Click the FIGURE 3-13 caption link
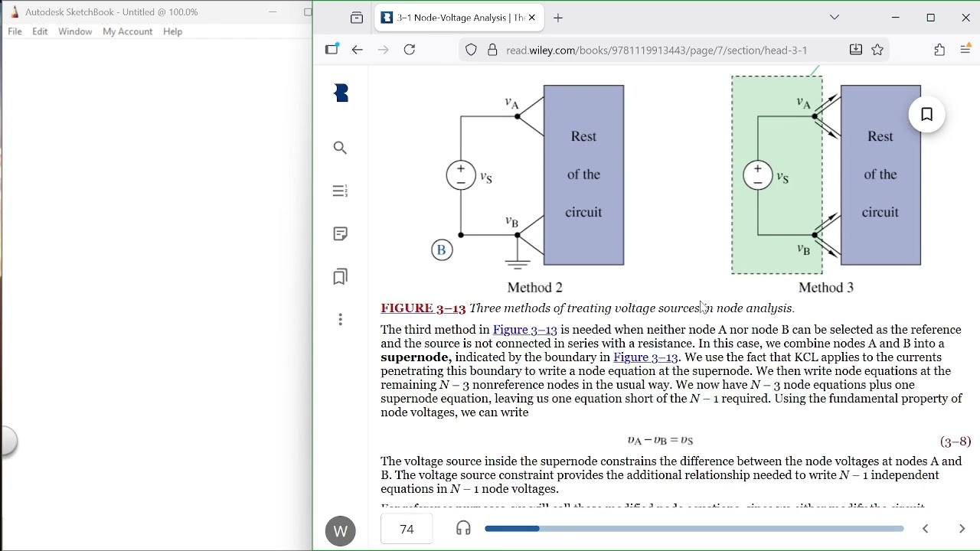The image size is (980, 551). pyautogui.click(x=423, y=308)
